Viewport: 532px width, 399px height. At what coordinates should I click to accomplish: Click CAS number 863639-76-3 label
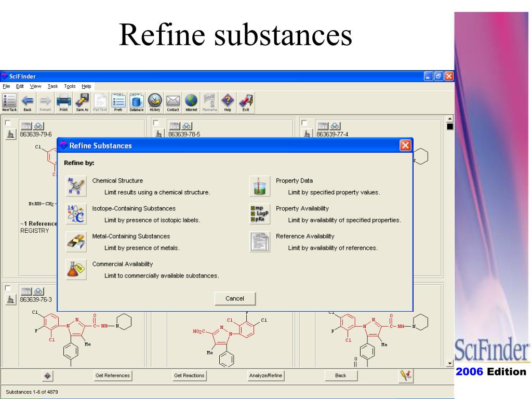click(x=36, y=300)
